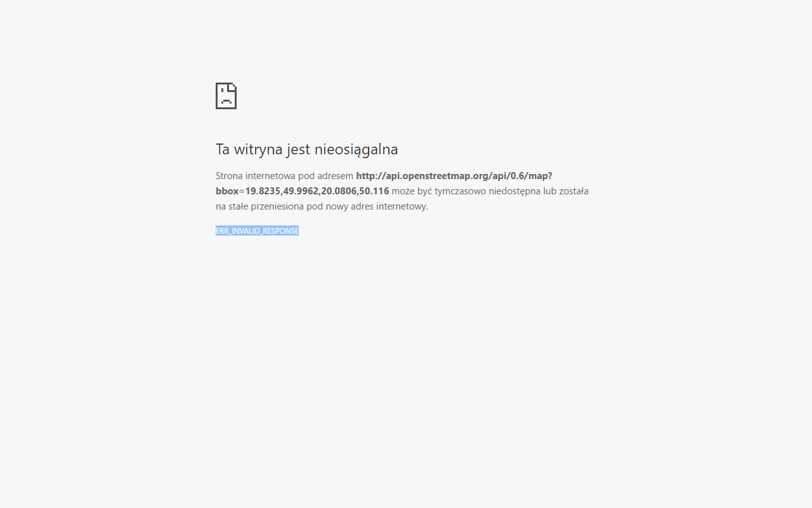Click the word 'witryna' in the heading
The image size is (812, 508).
(x=258, y=150)
